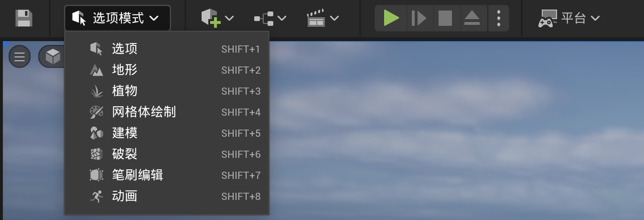Image resolution: width=644 pixels, height=220 pixels.
Task: Click the 破裂 fracture mode icon
Action: 97,154
